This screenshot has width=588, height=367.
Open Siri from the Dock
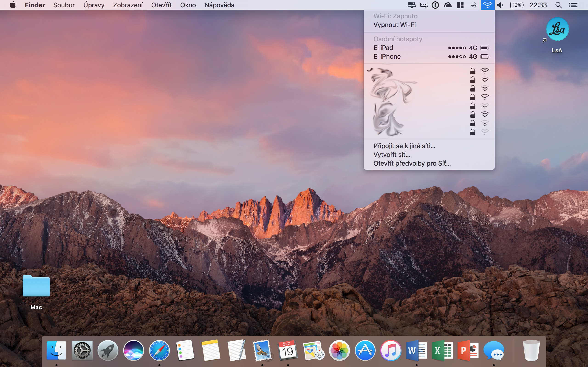click(x=133, y=350)
